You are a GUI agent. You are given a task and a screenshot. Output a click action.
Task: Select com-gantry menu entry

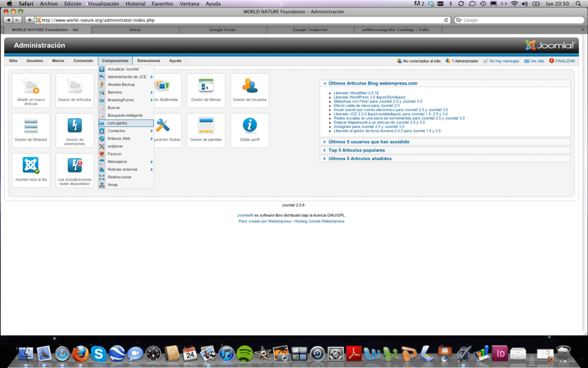126,123
